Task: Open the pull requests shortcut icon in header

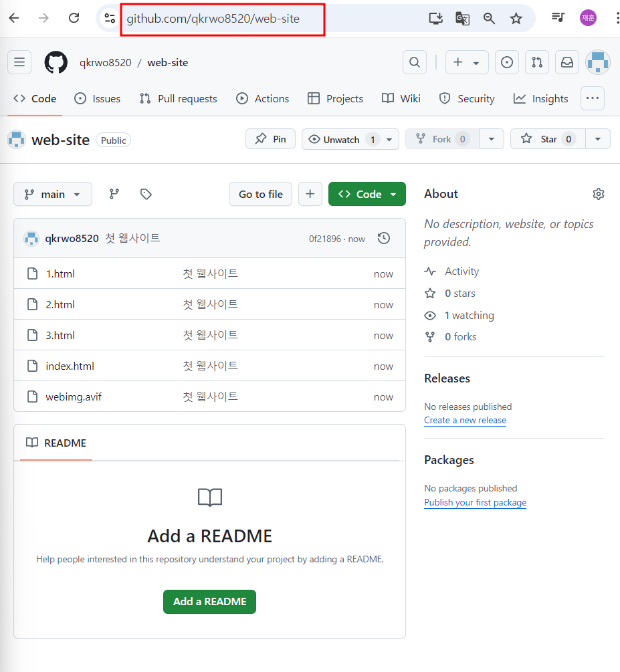Action: tap(537, 62)
